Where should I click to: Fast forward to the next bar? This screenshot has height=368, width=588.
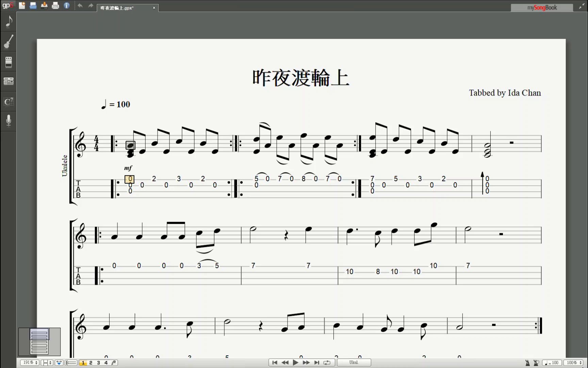306,363
